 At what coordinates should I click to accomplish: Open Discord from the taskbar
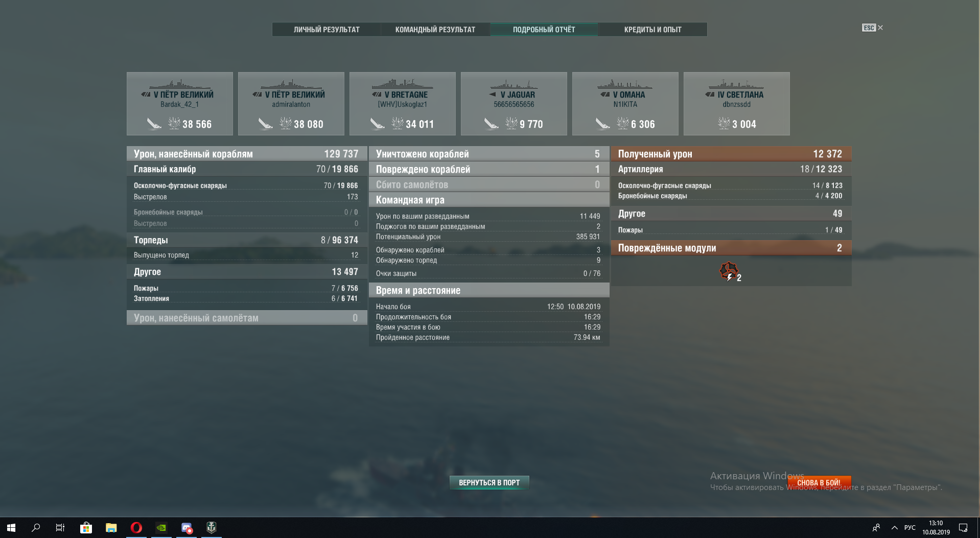186,527
